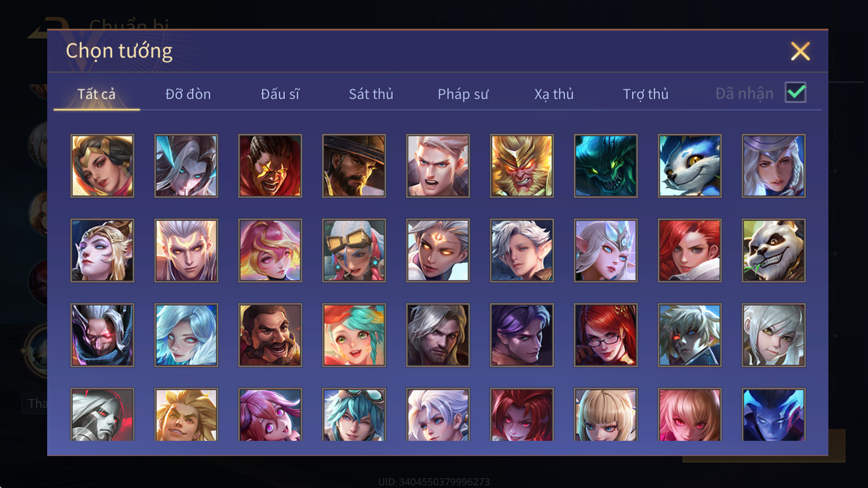
Task: Select the mustached brown-haired hero portrait
Action: pos(270,335)
